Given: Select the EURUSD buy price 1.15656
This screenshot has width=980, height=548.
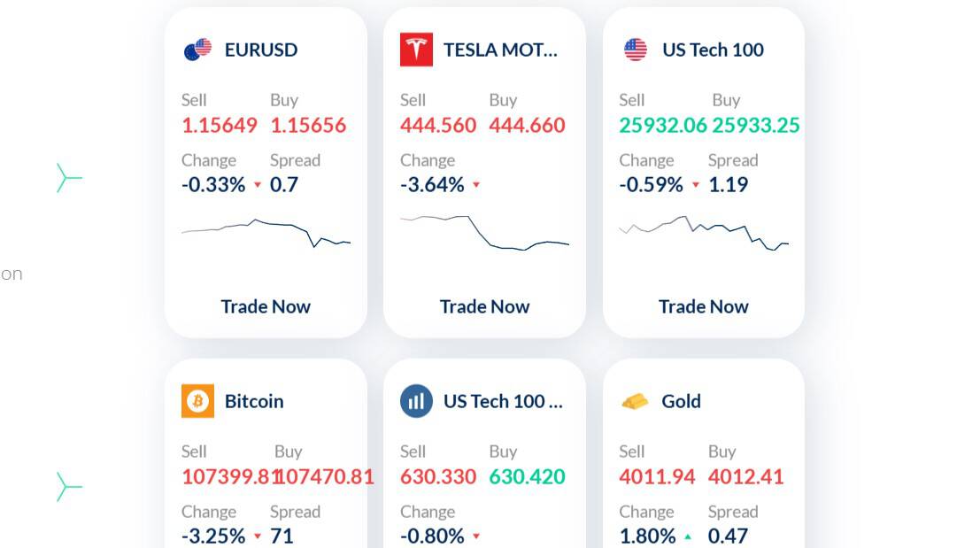Looking at the screenshot, I should (308, 126).
